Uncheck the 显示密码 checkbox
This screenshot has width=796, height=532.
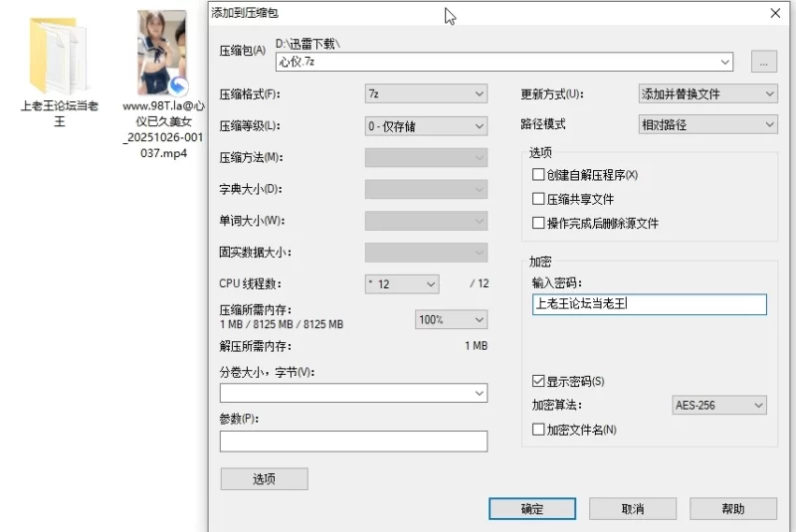pos(538,381)
